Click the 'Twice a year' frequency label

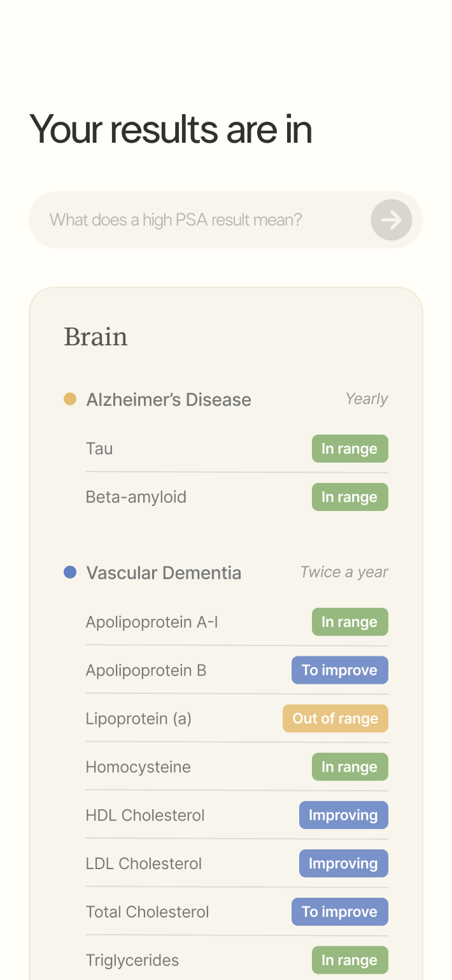click(x=344, y=572)
